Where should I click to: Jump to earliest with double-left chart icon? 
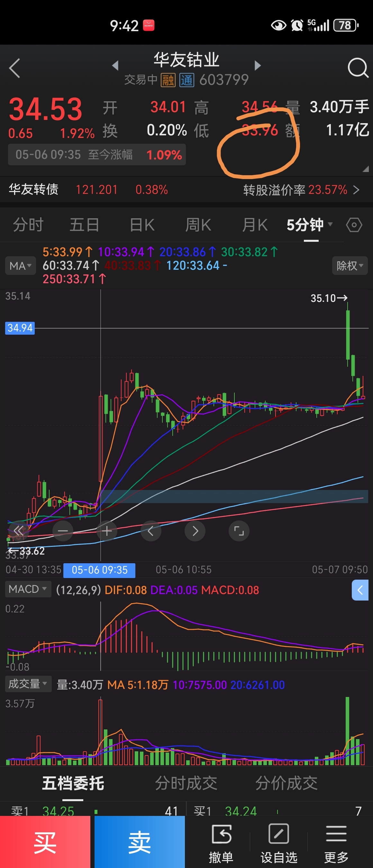click(x=19, y=531)
